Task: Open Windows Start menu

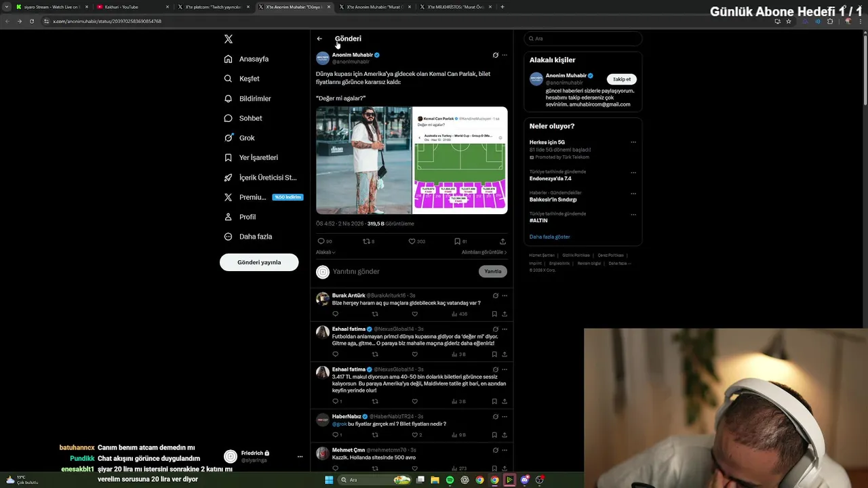Action: click(329, 480)
